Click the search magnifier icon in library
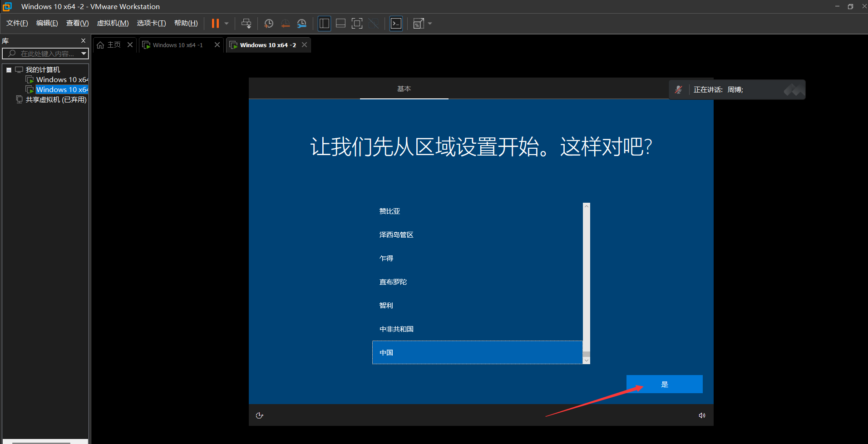This screenshot has height=444, width=868. click(x=12, y=54)
